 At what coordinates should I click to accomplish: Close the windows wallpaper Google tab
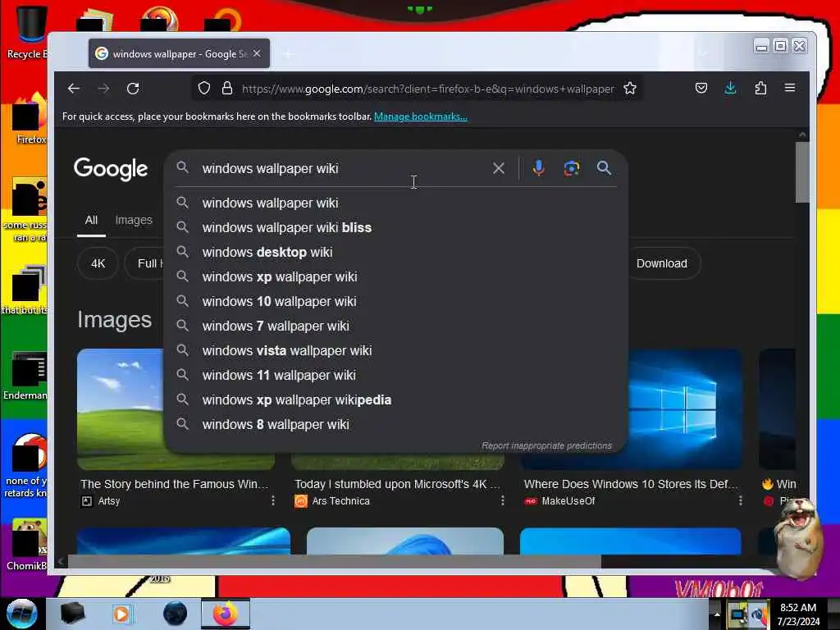(x=257, y=53)
